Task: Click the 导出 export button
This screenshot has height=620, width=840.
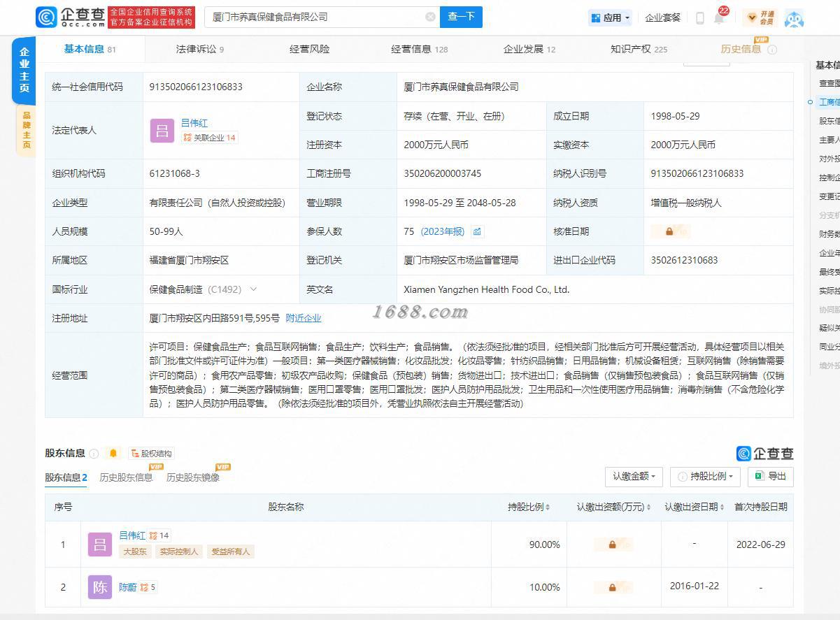Action: 770,477
